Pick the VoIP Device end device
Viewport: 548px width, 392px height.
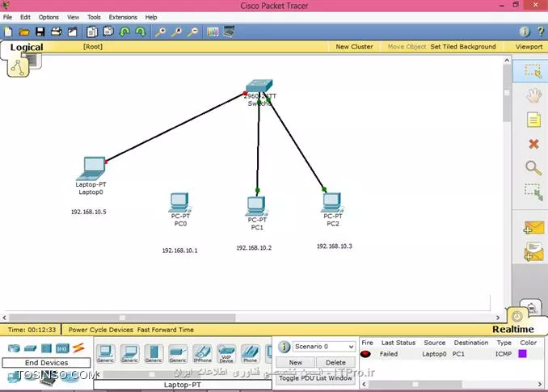(x=226, y=353)
